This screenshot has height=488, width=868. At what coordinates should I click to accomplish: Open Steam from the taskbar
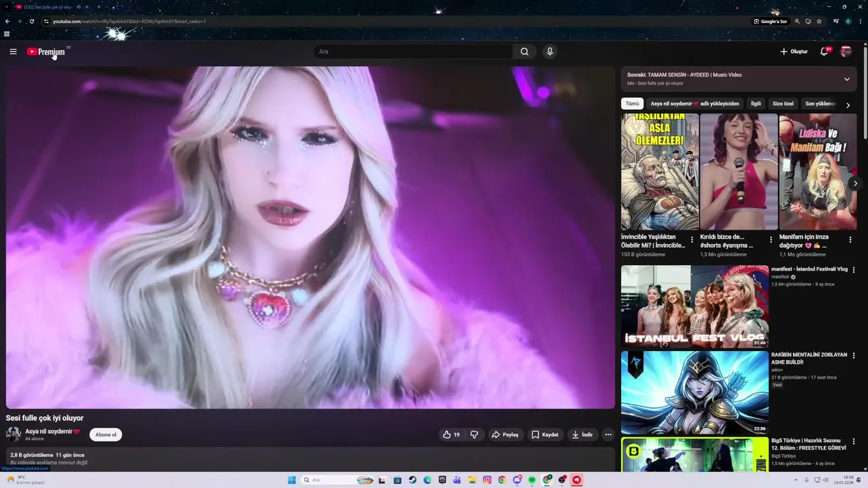coord(412,480)
